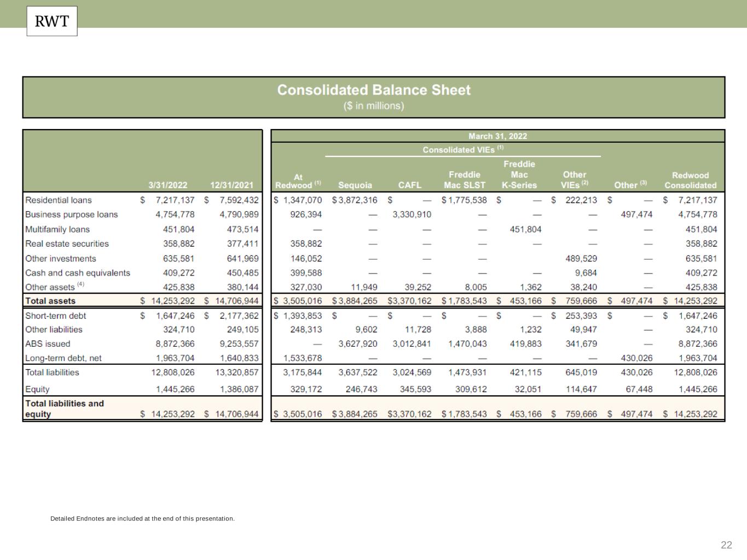
Task: Click the Consolidated Balance Sheet title
Action: coord(373,90)
